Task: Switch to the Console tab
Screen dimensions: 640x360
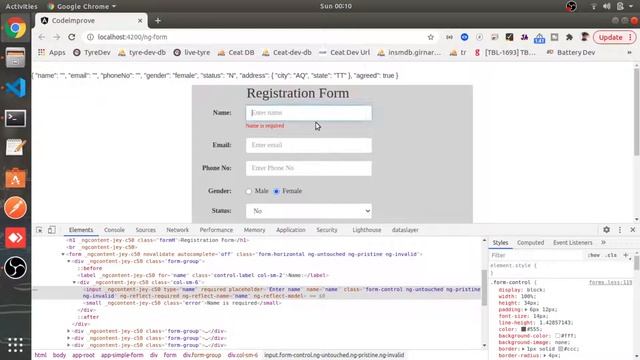Action: [x=114, y=230]
